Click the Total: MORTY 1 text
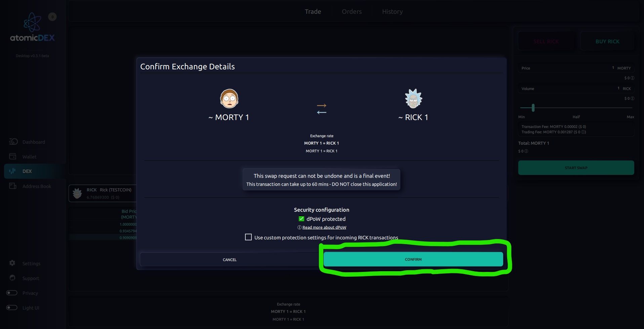 click(533, 143)
